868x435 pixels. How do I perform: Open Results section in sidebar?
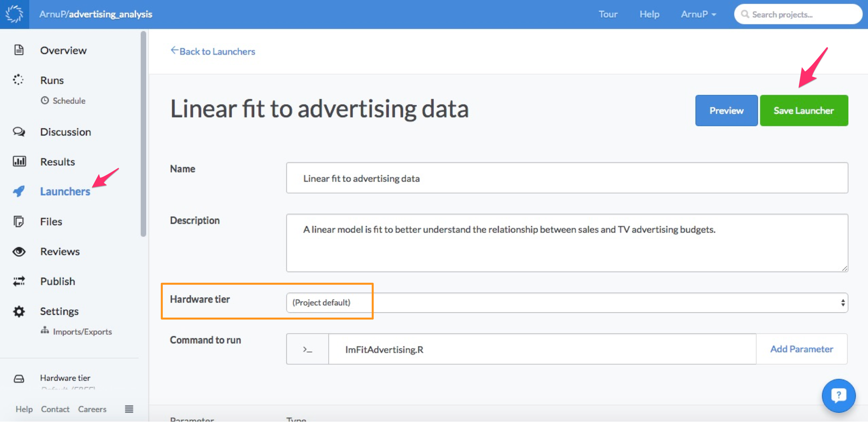(57, 162)
